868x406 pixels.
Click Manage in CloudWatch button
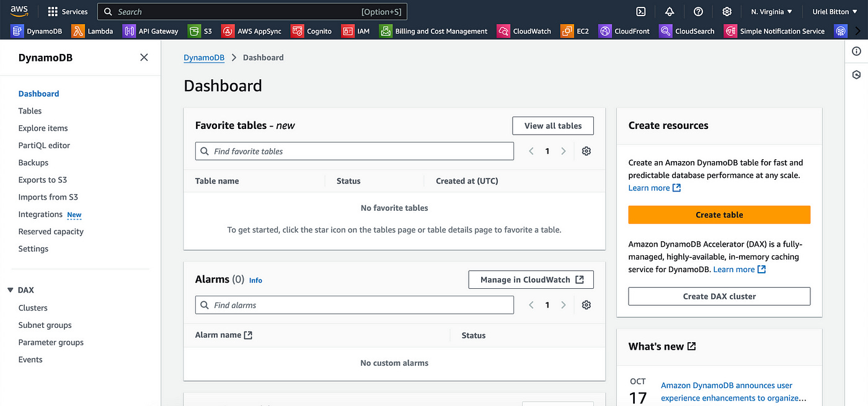(x=531, y=280)
